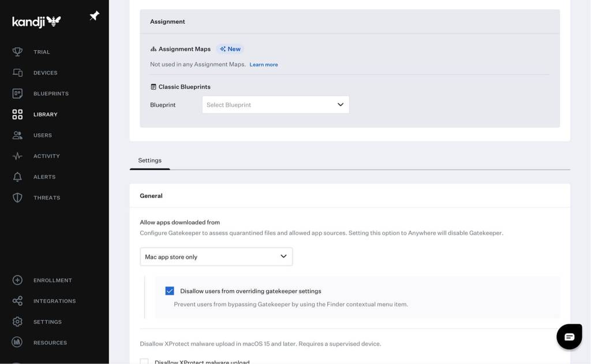
Task: Open Integrations in the sidebar
Action: pyautogui.click(x=54, y=301)
